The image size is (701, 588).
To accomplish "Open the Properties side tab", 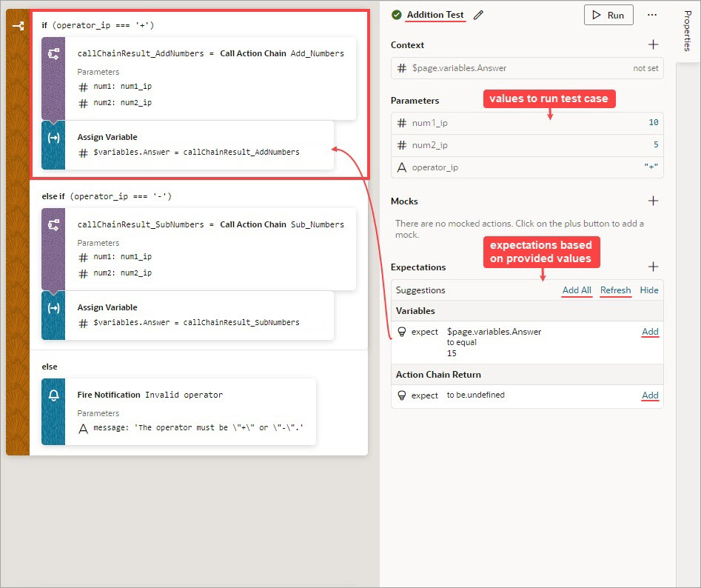I will click(x=688, y=31).
